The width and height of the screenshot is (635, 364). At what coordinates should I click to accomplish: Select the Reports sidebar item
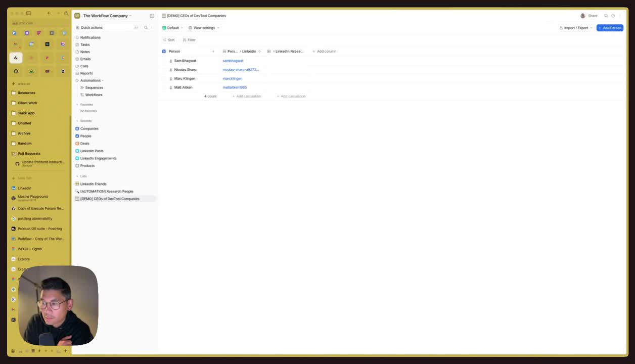86,73
